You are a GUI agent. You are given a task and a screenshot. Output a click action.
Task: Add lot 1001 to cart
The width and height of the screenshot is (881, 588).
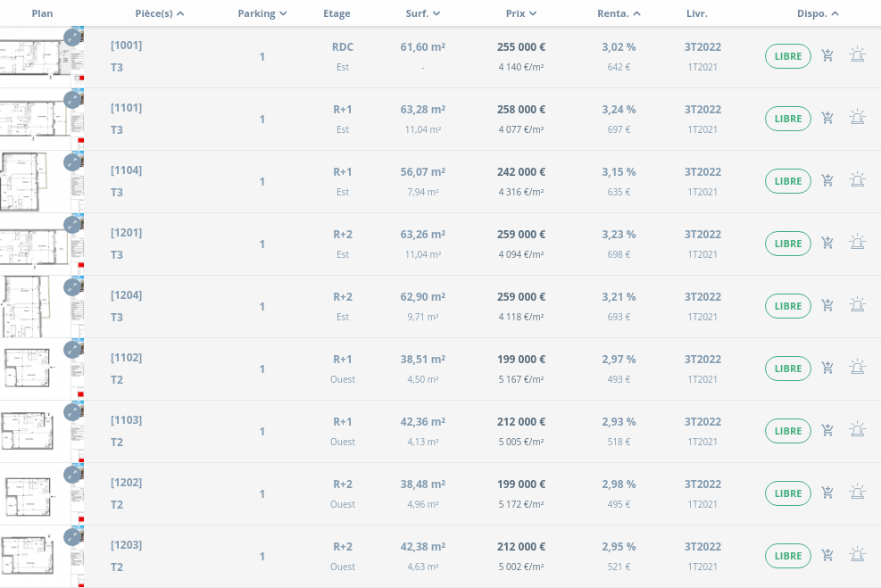pos(827,56)
